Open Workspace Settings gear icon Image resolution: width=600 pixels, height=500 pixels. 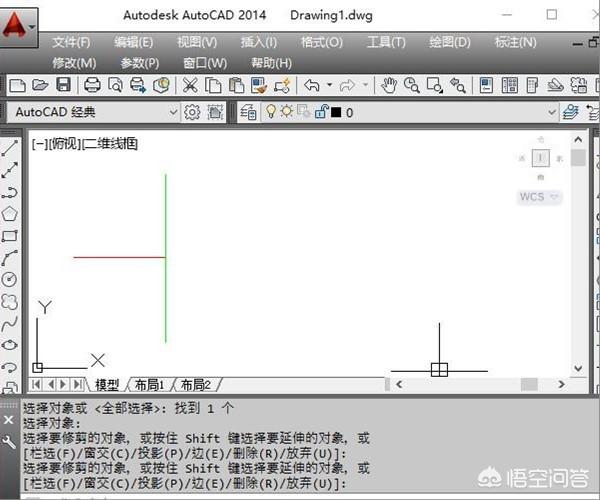pos(192,112)
